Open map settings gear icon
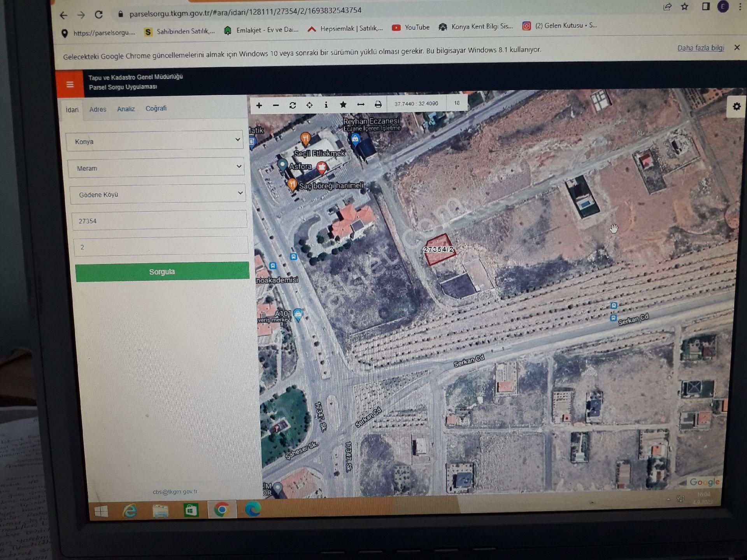The image size is (747, 560). (x=736, y=107)
